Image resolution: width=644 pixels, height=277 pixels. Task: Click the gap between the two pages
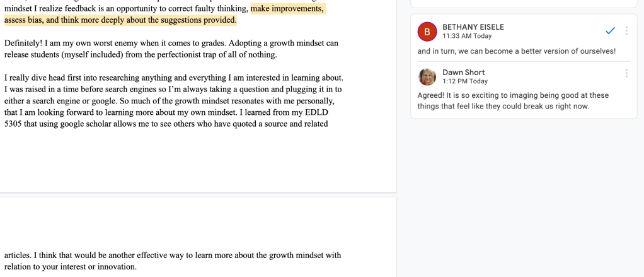point(198,194)
